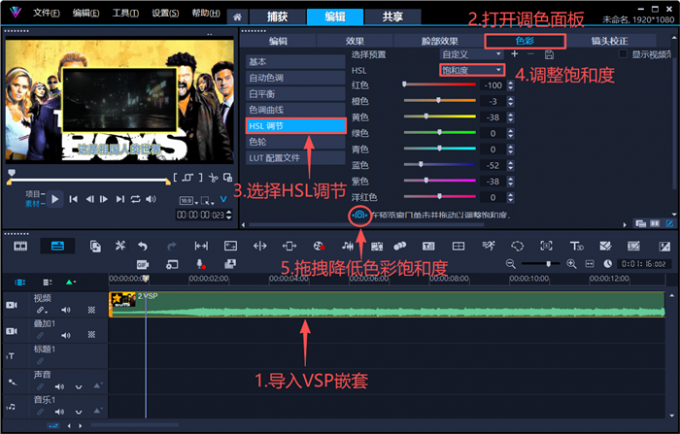
Task: Click the undo arrow in timeline toolbar
Action: pos(143,246)
